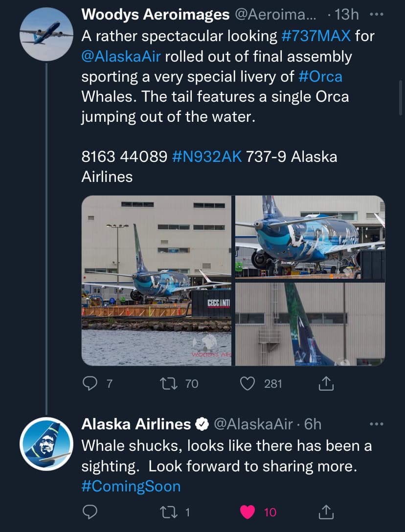View the top-right photo of the aircraft rear
Screen dimensions: 405x532
(x=310, y=237)
